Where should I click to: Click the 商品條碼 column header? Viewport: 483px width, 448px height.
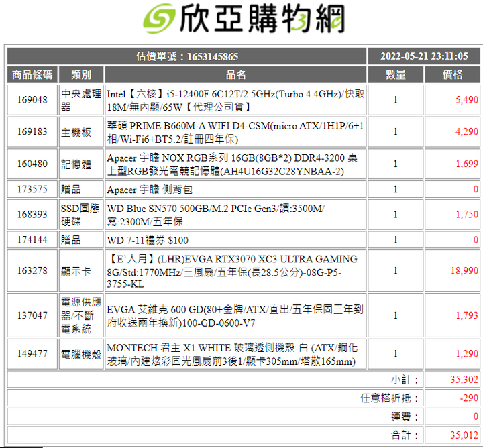[x=32, y=75]
